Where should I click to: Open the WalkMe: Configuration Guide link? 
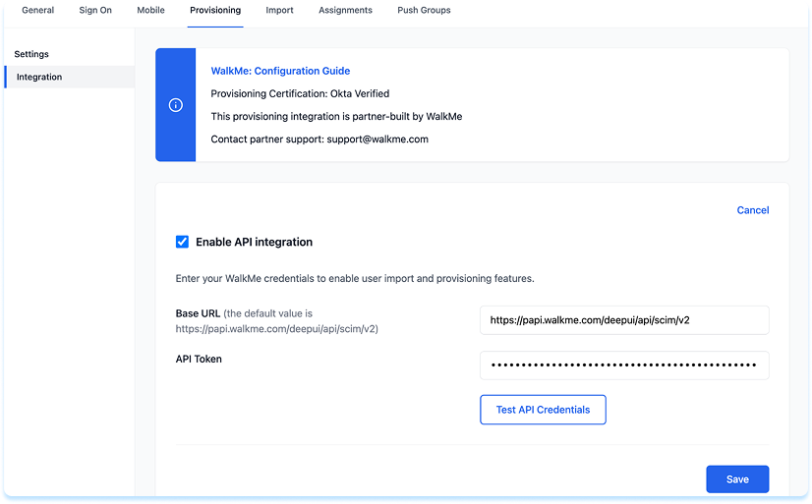pos(280,71)
